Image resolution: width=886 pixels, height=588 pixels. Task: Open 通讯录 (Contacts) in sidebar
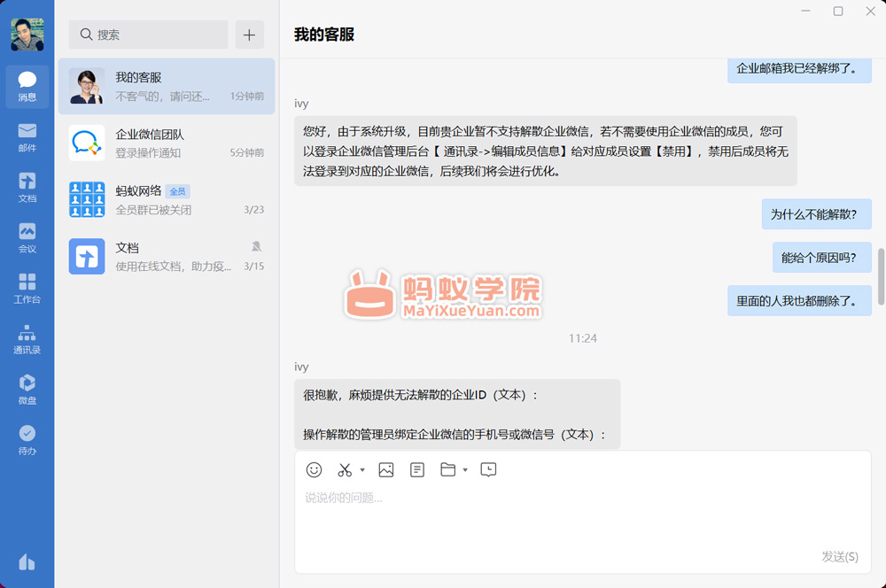[27, 338]
